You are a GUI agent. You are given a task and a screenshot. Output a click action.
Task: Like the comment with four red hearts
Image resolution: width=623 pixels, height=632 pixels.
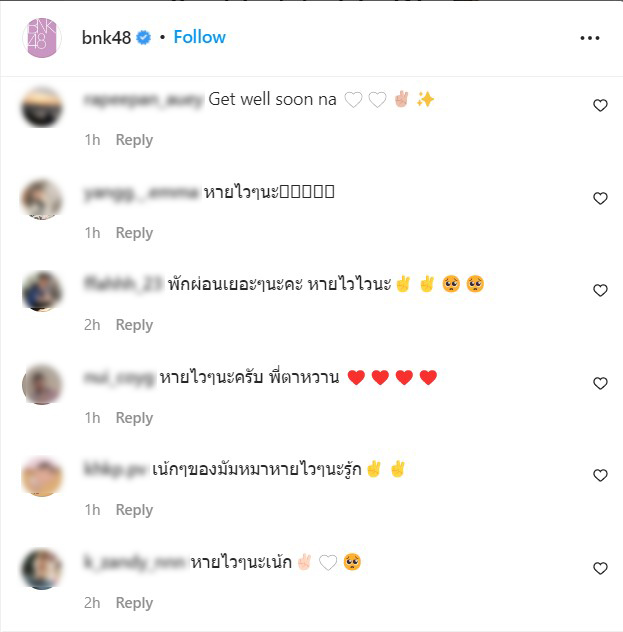click(600, 383)
